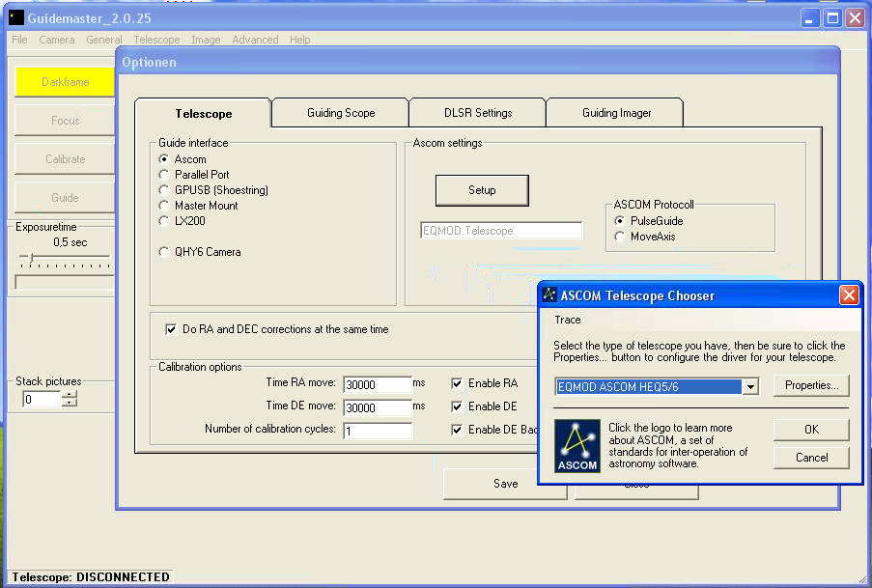
Task: Click the Calibrate button
Action: coord(65,159)
